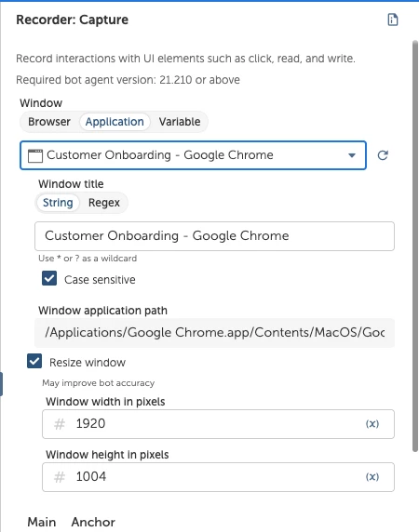Open the documentation icon beside Recorder: Capture
This screenshot has width=419, height=532.
click(393, 20)
